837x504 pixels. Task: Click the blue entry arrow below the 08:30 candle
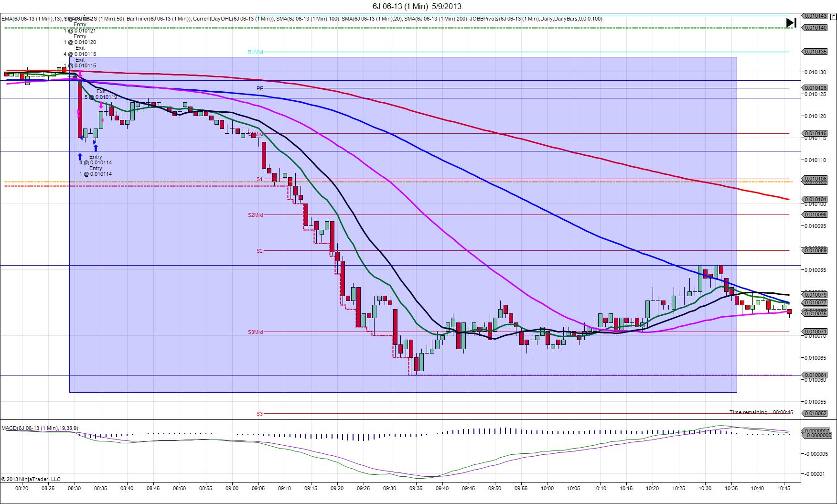pos(80,156)
